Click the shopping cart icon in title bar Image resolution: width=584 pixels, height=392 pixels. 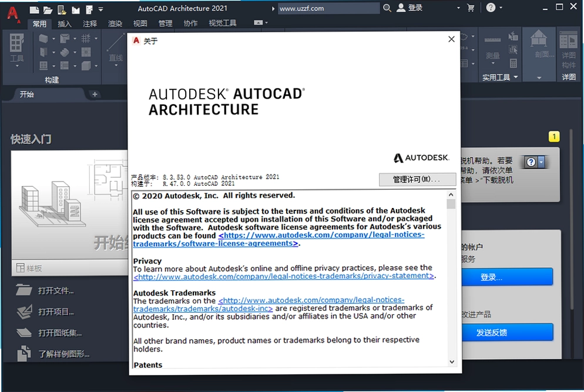pyautogui.click(x=471, y=8)
